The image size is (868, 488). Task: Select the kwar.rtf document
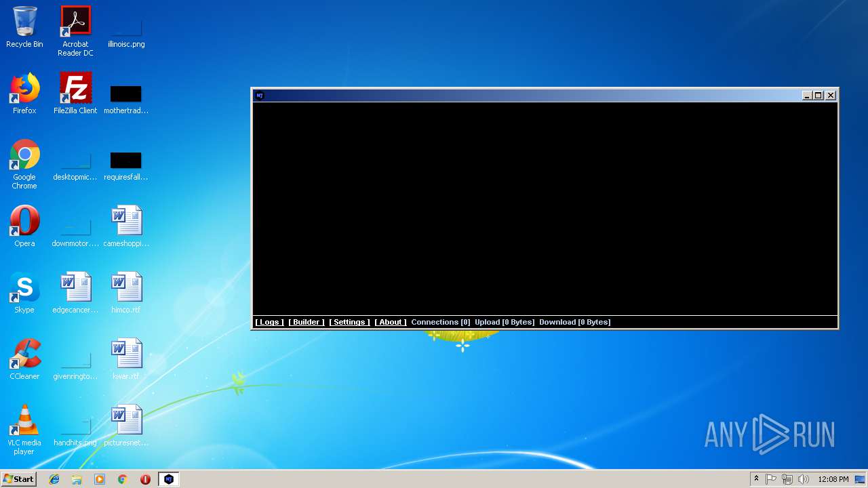pyautogui.click(x=126, y=359)
